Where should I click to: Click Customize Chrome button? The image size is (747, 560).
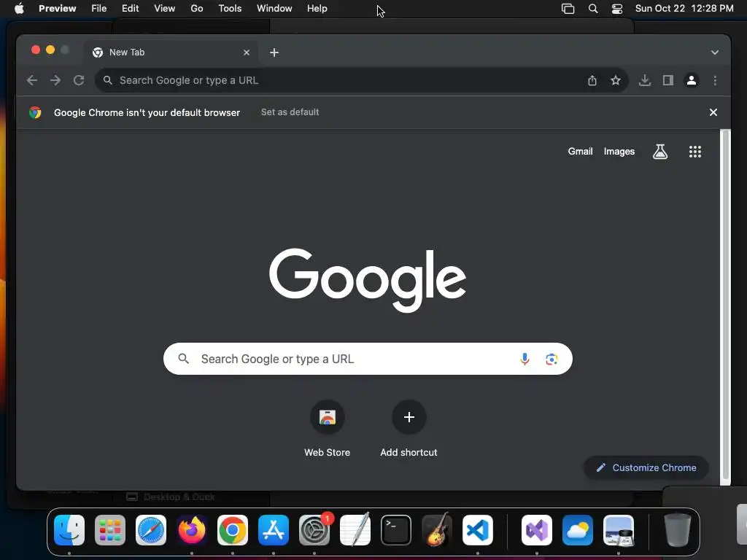tap(646, 467)
